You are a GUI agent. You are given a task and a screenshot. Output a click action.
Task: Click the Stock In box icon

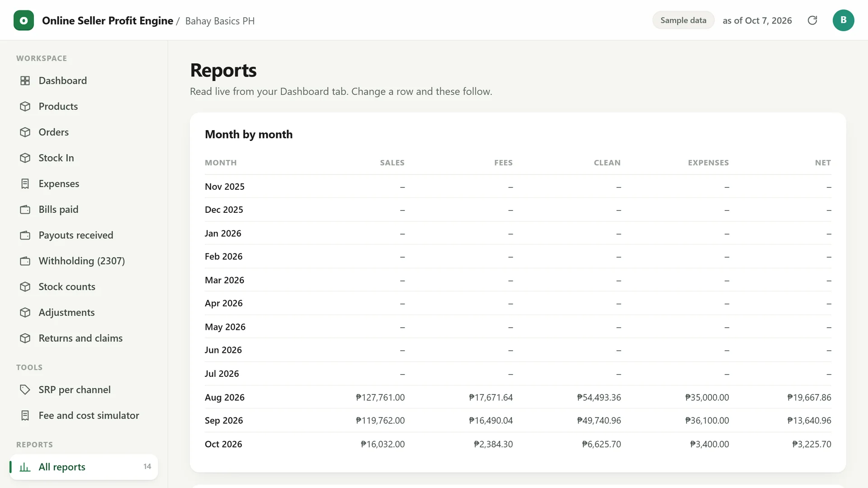pyautogui.click(x=25, y=158)
